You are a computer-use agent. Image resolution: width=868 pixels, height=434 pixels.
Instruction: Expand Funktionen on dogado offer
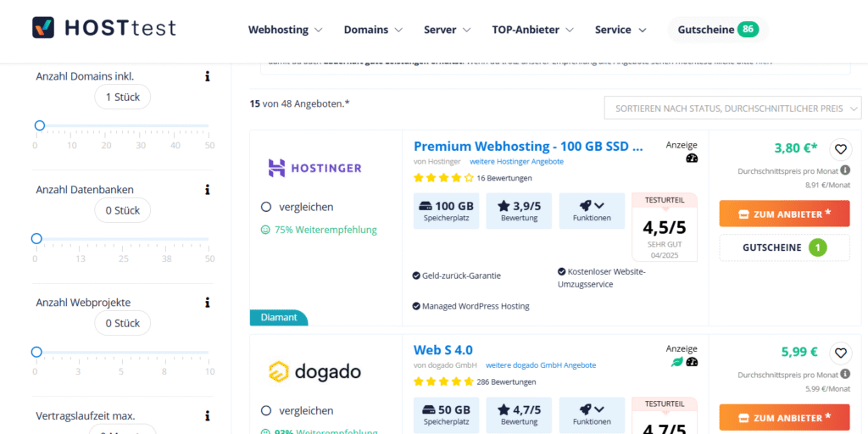(592, 414)
